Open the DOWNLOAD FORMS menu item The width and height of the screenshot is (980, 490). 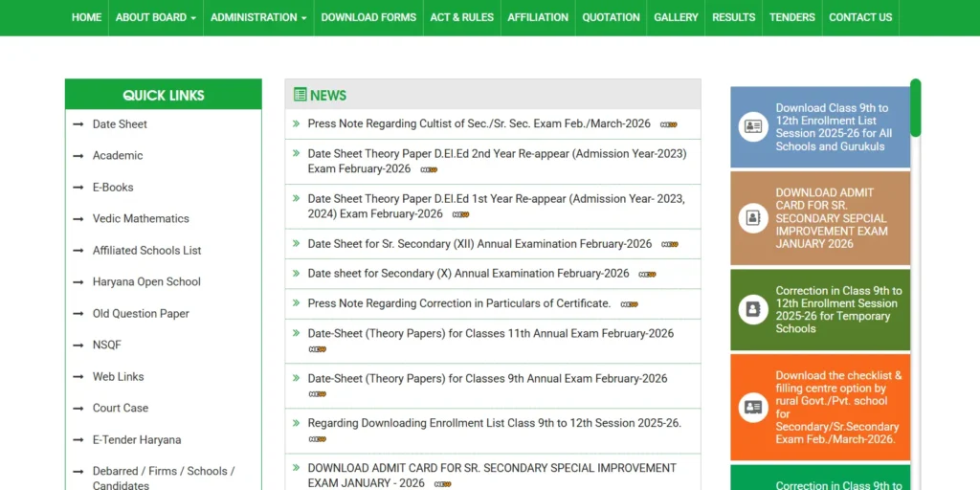pyautogui.click(x=368, y=17)
